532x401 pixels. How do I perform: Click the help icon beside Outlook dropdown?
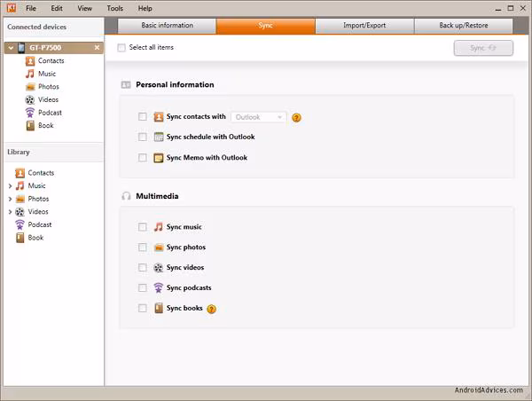coord(296,117)
